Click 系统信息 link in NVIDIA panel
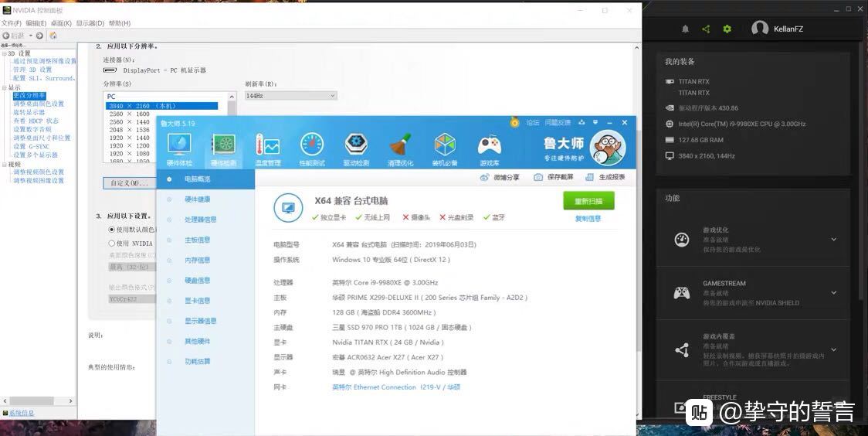Image resolution: width=868 pixels, height=436 pixels. point(22,413)
